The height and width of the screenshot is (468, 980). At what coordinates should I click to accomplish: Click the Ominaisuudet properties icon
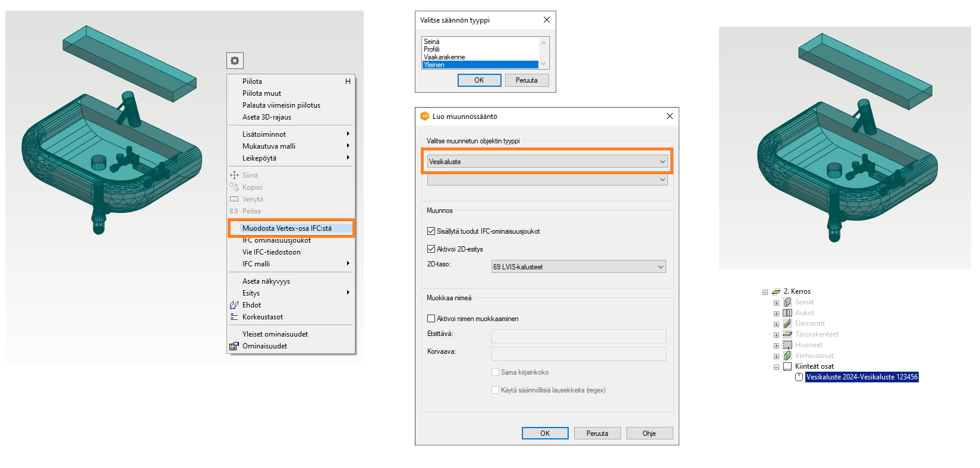(234, 346)
